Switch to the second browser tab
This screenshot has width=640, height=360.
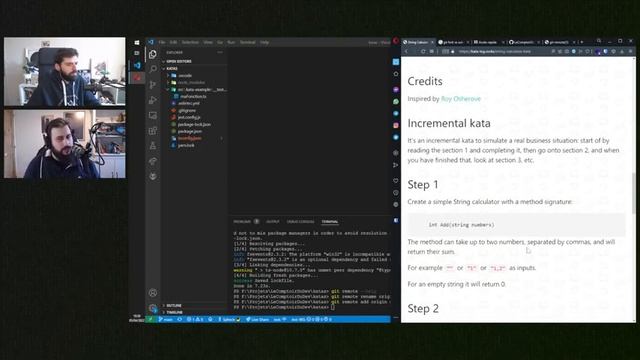(453, 42)
